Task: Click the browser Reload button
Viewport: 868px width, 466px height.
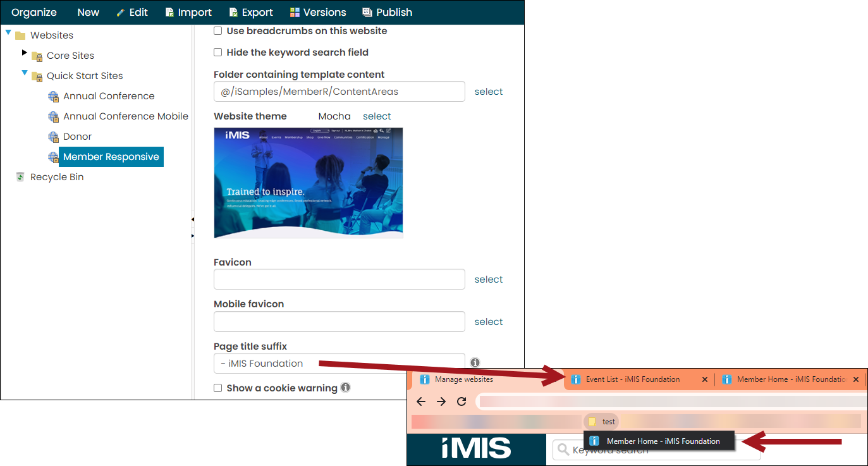Action: [x=462, y=402]
